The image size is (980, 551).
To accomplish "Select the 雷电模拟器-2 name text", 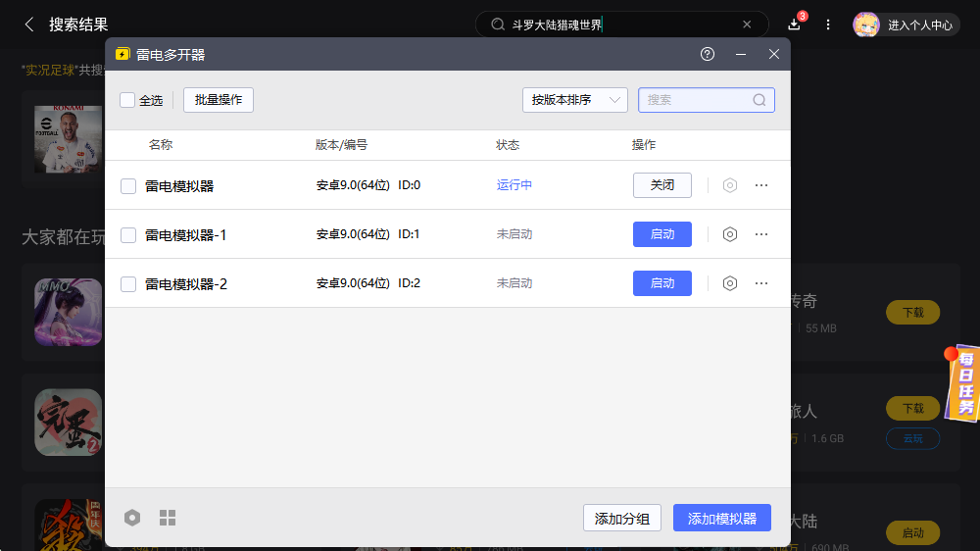I will coord(185,284).
